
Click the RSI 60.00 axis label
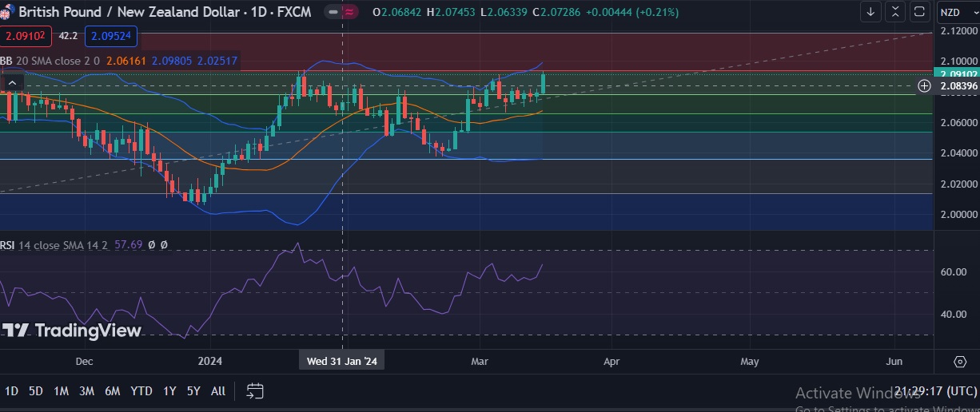[952, 272]
